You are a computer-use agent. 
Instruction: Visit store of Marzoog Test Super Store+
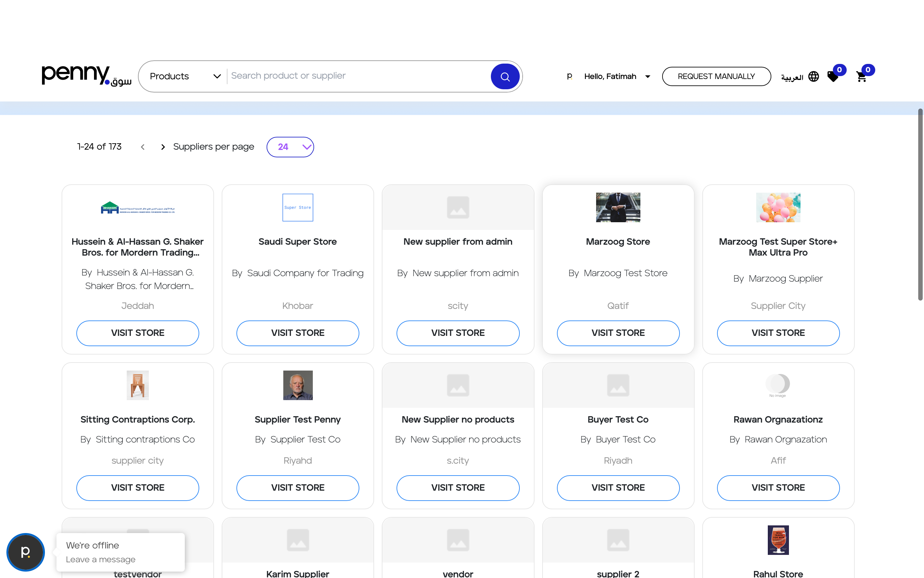point(778,333)
